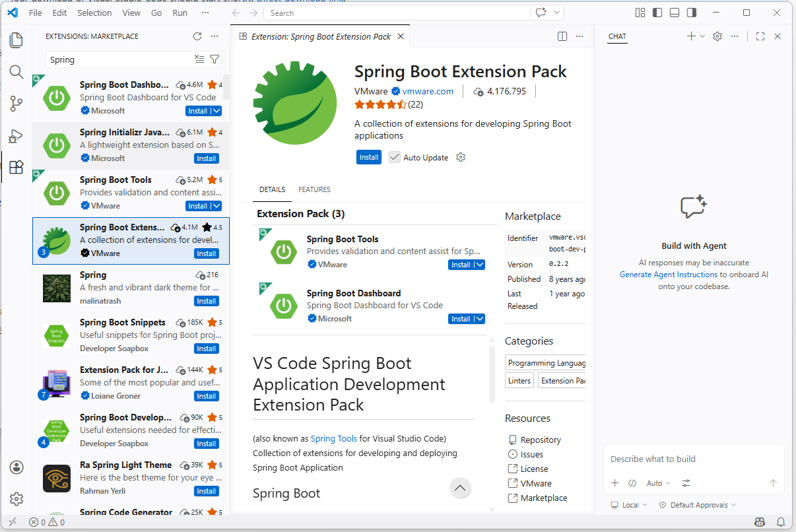This screenshot has height=532, width=796.
Task: Toggle secondary side bar visibility
Action: click(692, 13)
